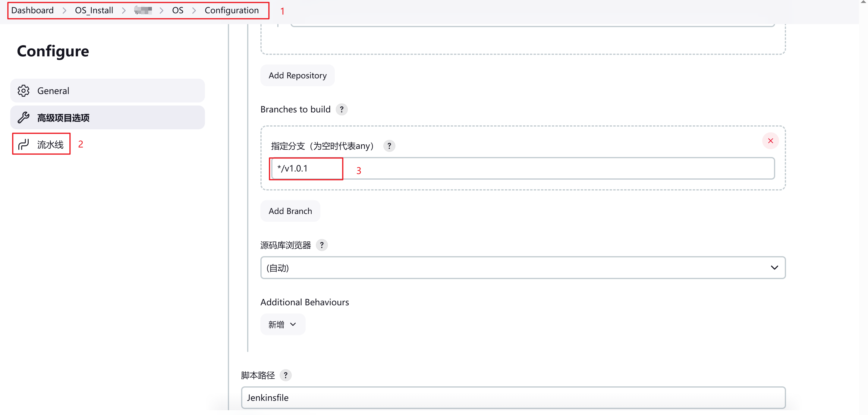This screenshot has height=415, width=868.
Task: Click the General gear icon
Action: (x=23, y=91)
